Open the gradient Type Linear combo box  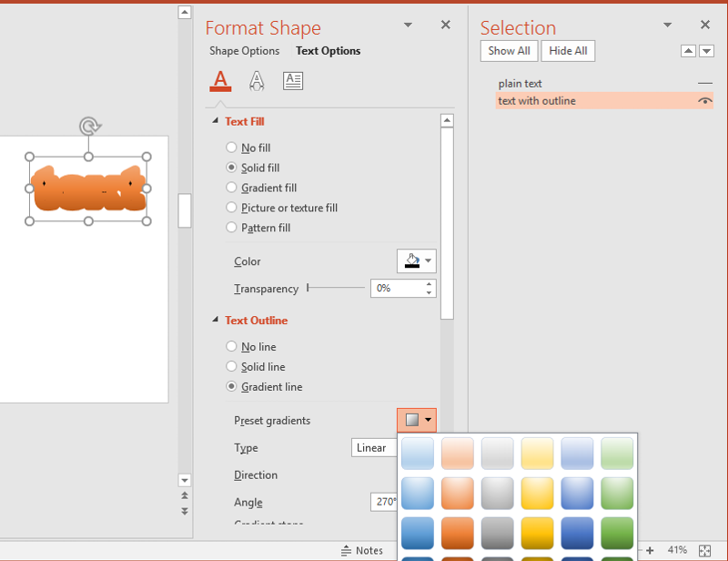click(x=374, y=447)
